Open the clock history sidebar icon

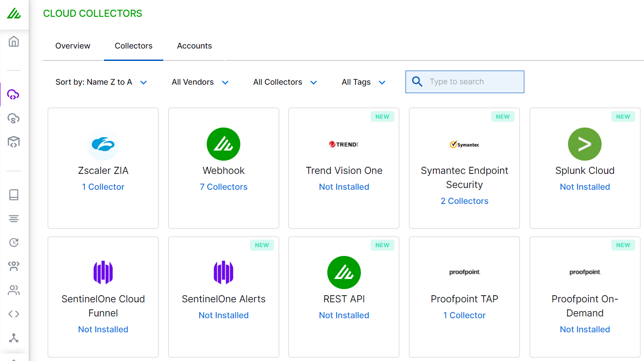(14, 242)
